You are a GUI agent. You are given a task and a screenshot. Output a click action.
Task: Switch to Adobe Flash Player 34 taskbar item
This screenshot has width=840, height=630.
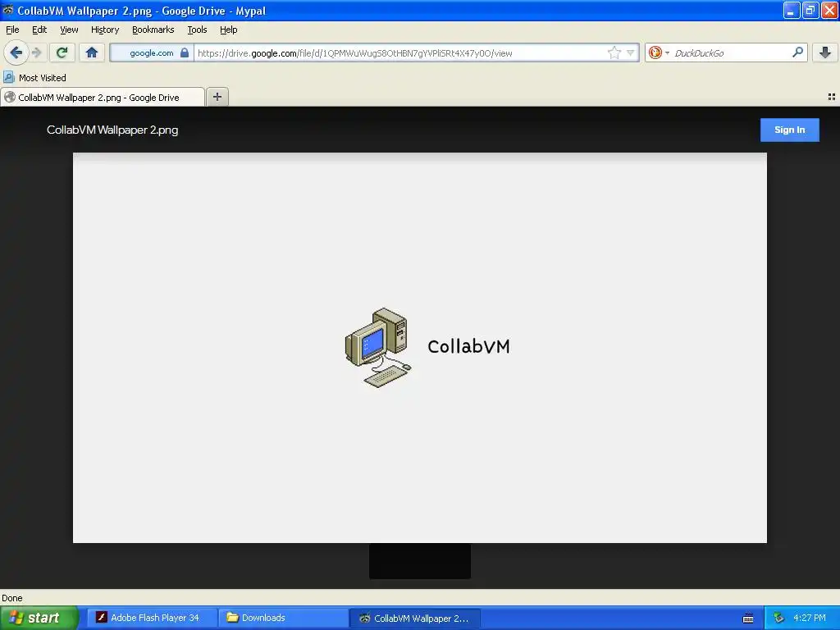click(x=152, y=618)
